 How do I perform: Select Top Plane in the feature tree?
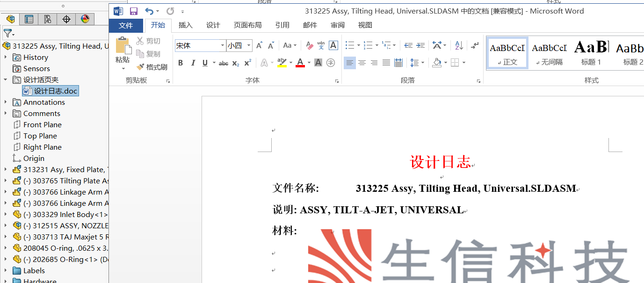click(x=40, y=136)
